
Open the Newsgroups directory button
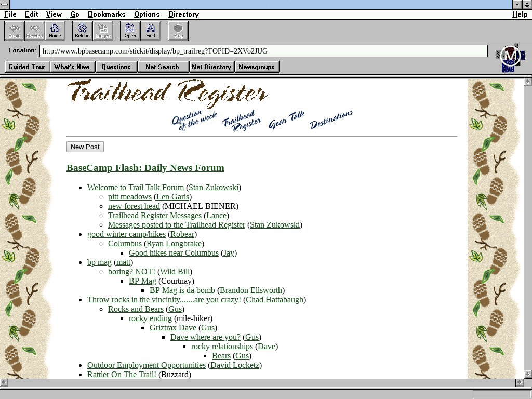[257, 66]
